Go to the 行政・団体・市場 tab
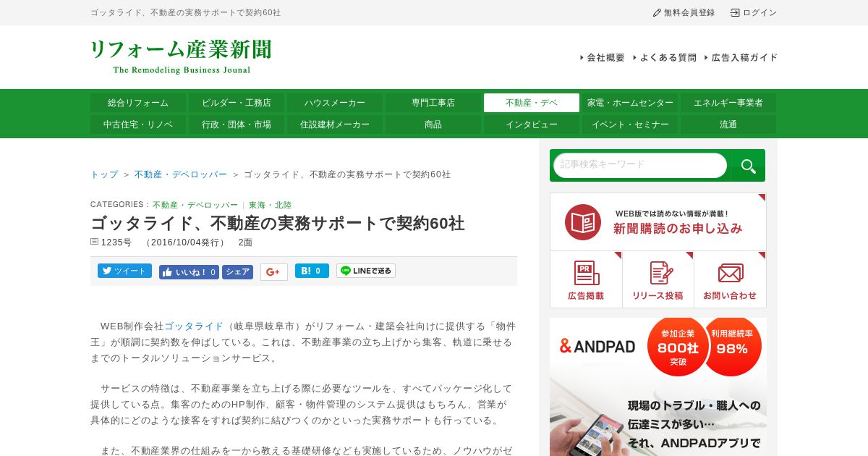The image size is (868, 456). coord(237,124)
